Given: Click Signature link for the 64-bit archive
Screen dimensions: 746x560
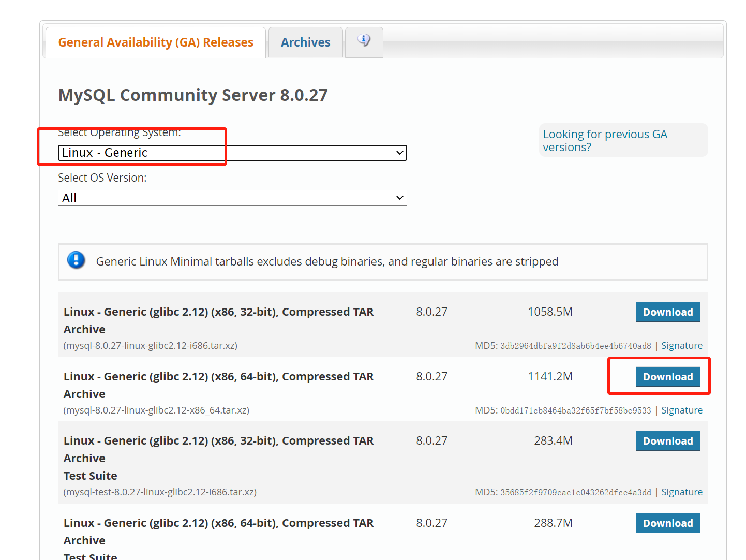Looking at the screenshot, I should tap(682, 410).
